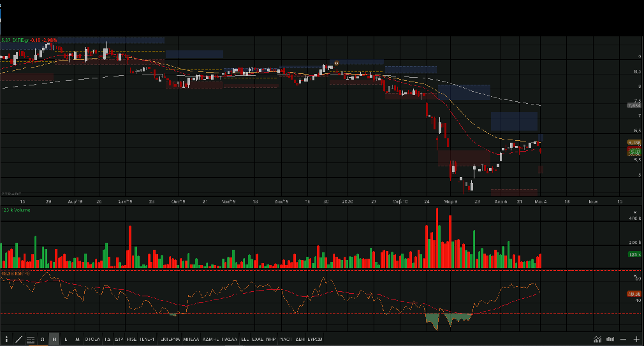Zoom out with the minus icon
The height and width of the screenshot is (346, 644).
(x=624, y=339)
